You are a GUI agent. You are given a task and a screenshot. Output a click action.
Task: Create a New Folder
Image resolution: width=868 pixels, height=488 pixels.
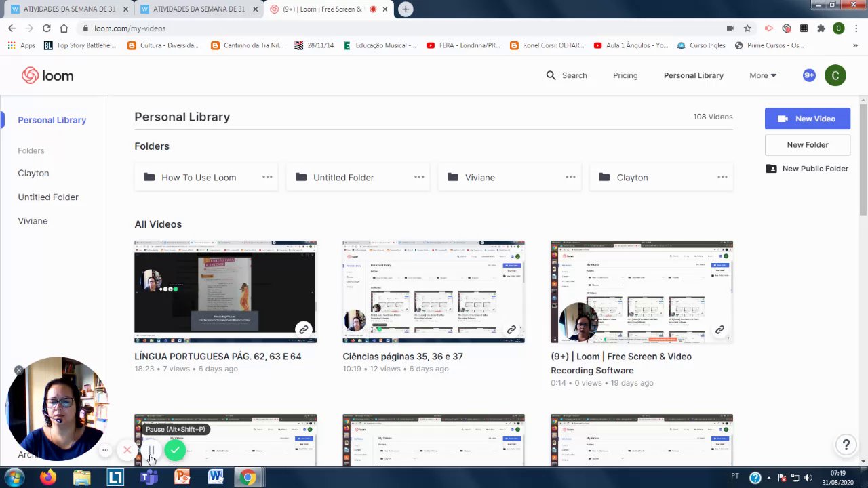tap(808, 144)
